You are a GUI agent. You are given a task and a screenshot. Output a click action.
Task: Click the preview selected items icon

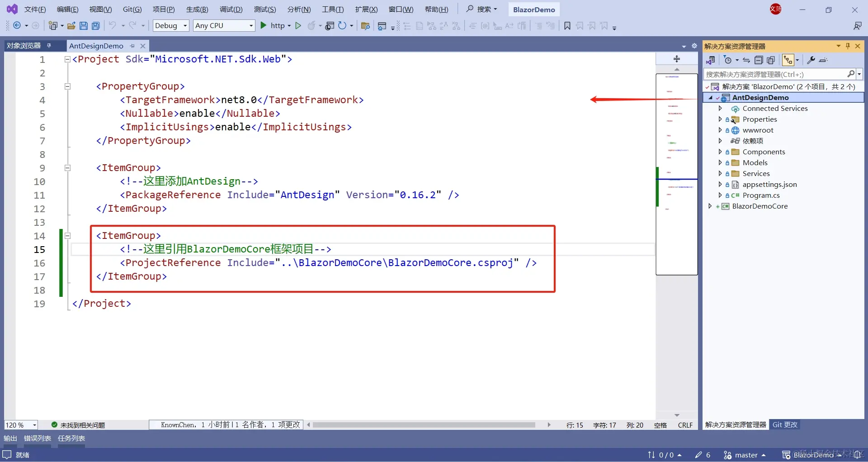click(x=823, y=60)
